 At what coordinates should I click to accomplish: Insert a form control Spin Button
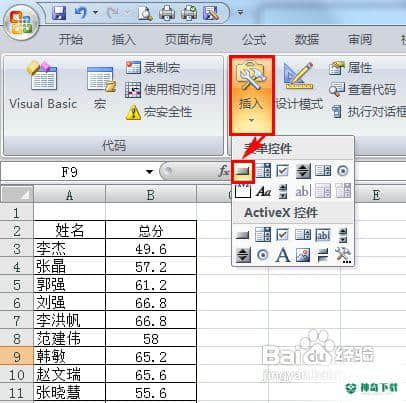pos(303,171)
